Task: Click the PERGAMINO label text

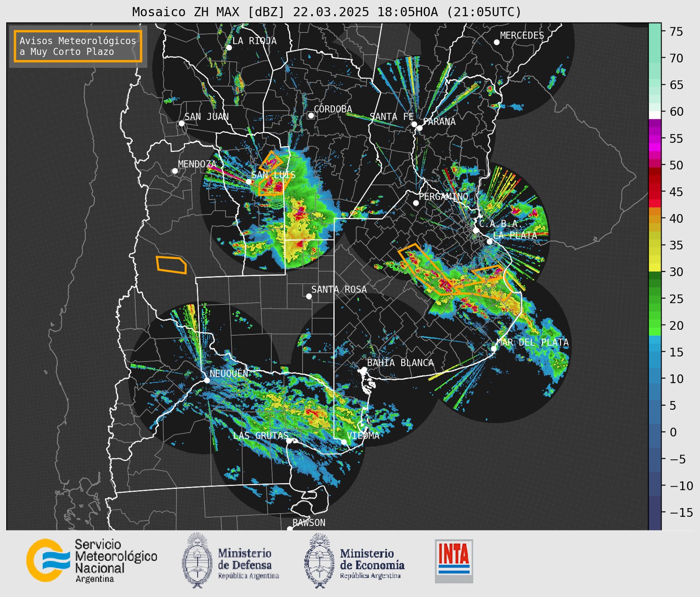Action: click(x=444, y=196)
